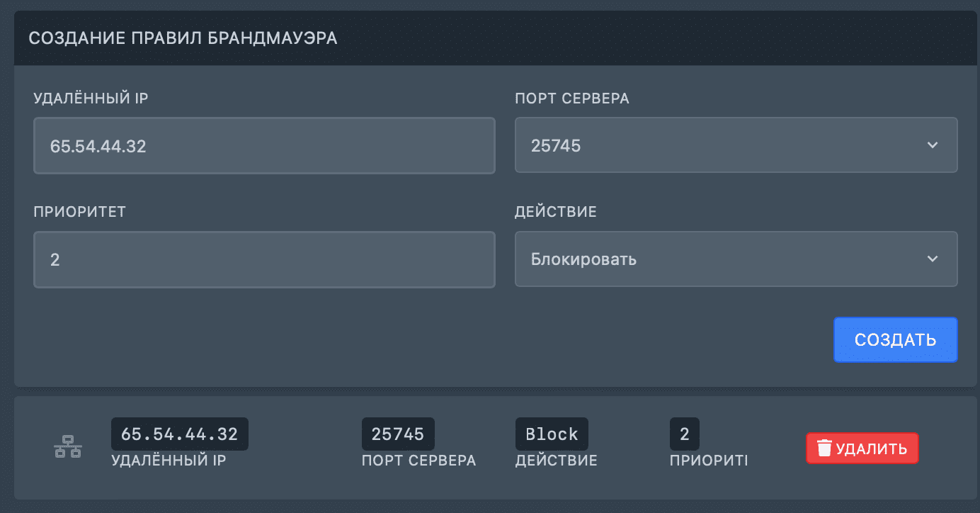
Task: Focus the Приоритет input field
Action: tap(264, 259)
